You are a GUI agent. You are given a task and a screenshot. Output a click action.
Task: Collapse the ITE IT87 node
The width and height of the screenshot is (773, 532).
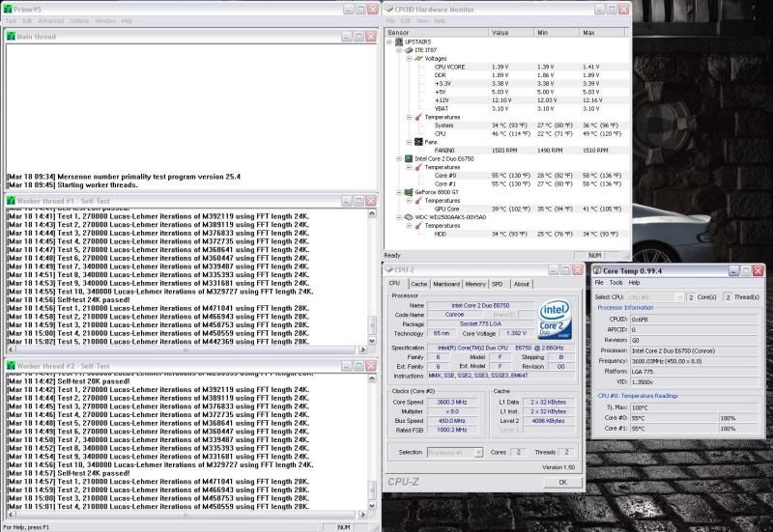pos(399,50)
